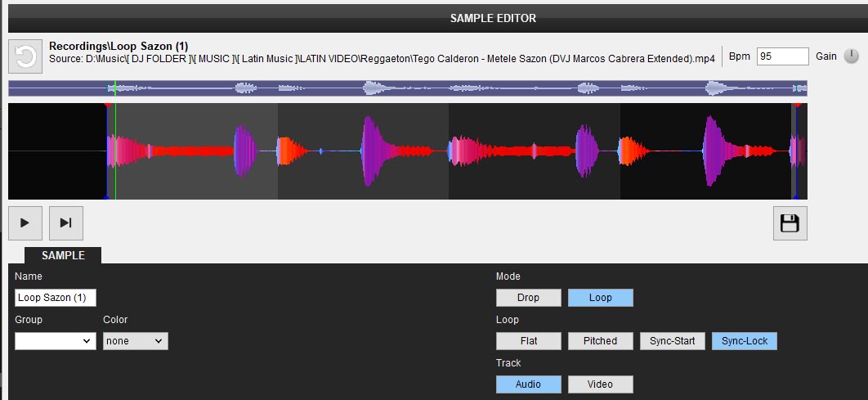Image resolution: width=868 pixels, height=400 pixels.
Task: Click the blue end marker below the waveform
Action: (x=796, y=196)
